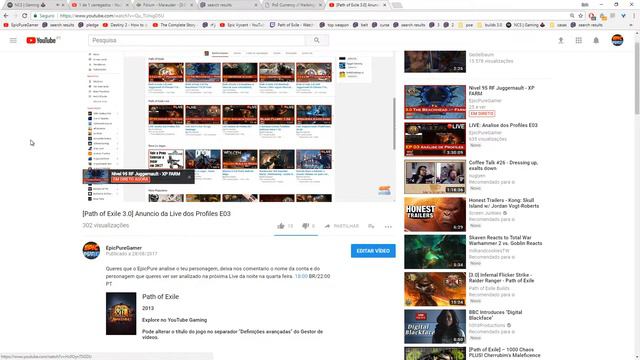Open the Destiny 2 bookmark
The image size is (640, 360).
pyautogui.click(x=126, y=25)
